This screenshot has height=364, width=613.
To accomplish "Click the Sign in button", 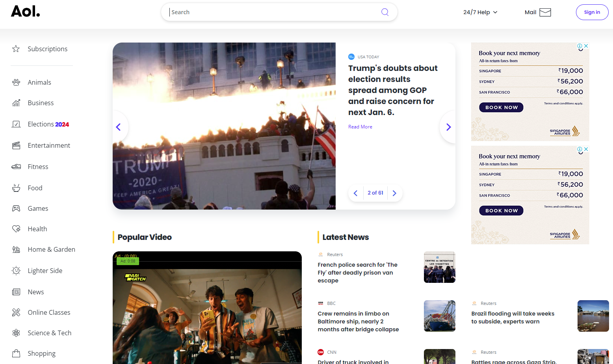I will coord(592,12).
